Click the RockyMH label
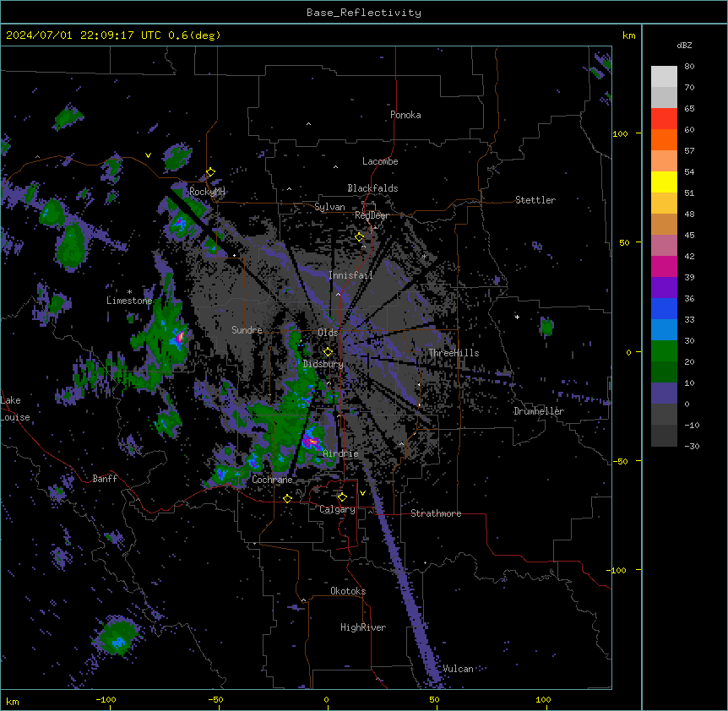728x711 pixels. 207,192
